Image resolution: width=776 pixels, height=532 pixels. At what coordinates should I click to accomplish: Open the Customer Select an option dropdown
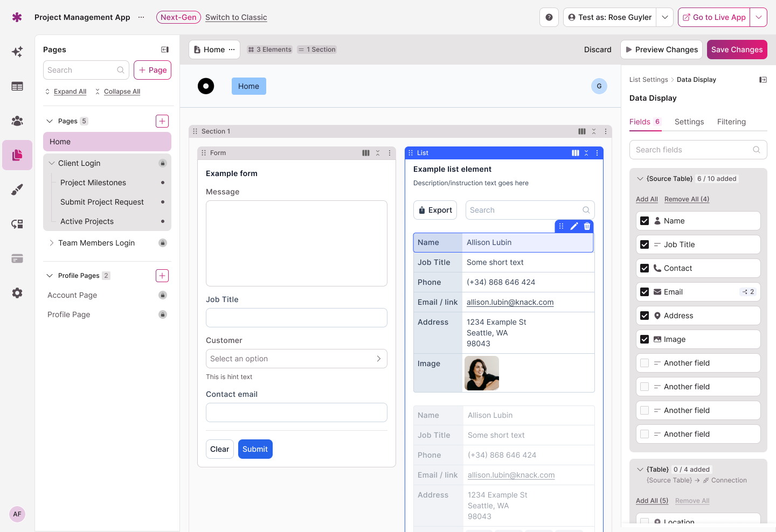click(x=296, y=359)
